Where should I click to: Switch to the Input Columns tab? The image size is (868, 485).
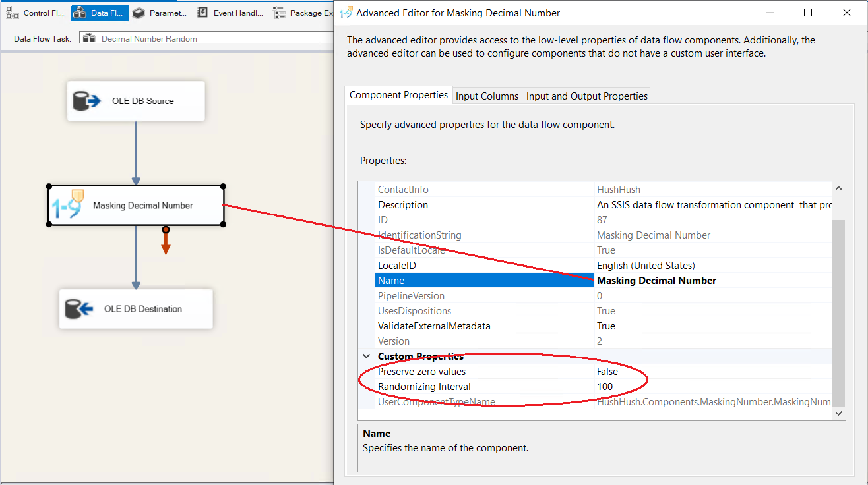point(487,96)
